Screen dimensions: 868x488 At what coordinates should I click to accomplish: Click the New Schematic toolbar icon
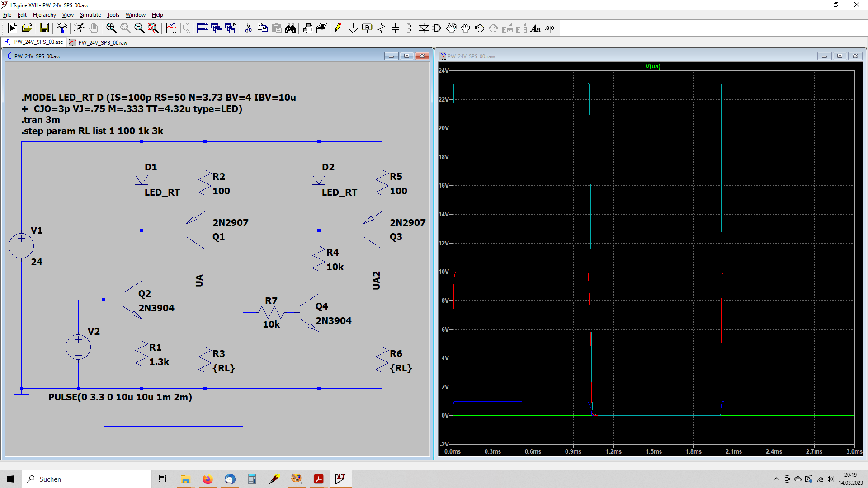[13, 28]
